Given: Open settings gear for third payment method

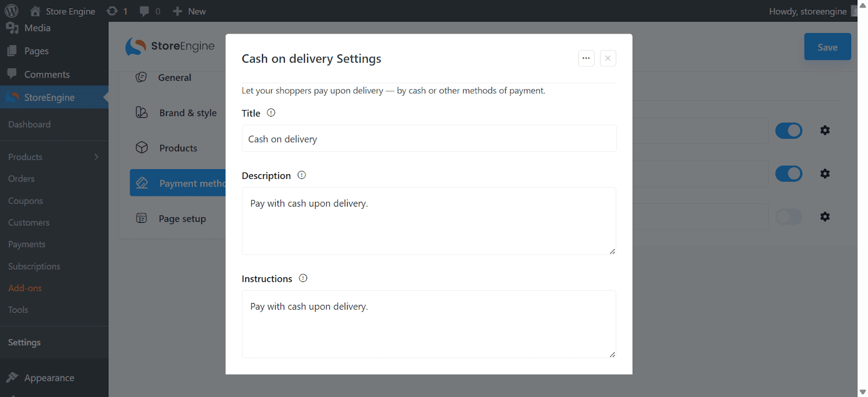Looking at the screenshot, I should [825, 216].
